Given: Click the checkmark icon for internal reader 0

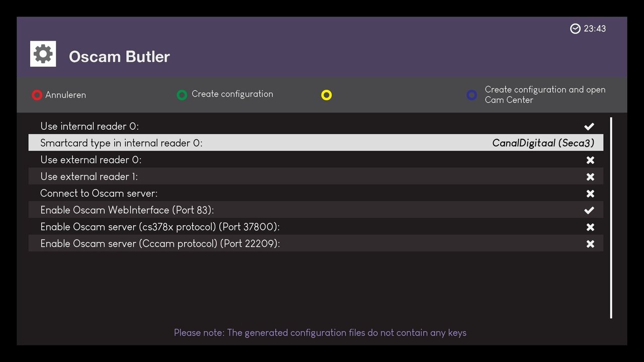Looking at the screenshot, I should (x=589, y=126).
